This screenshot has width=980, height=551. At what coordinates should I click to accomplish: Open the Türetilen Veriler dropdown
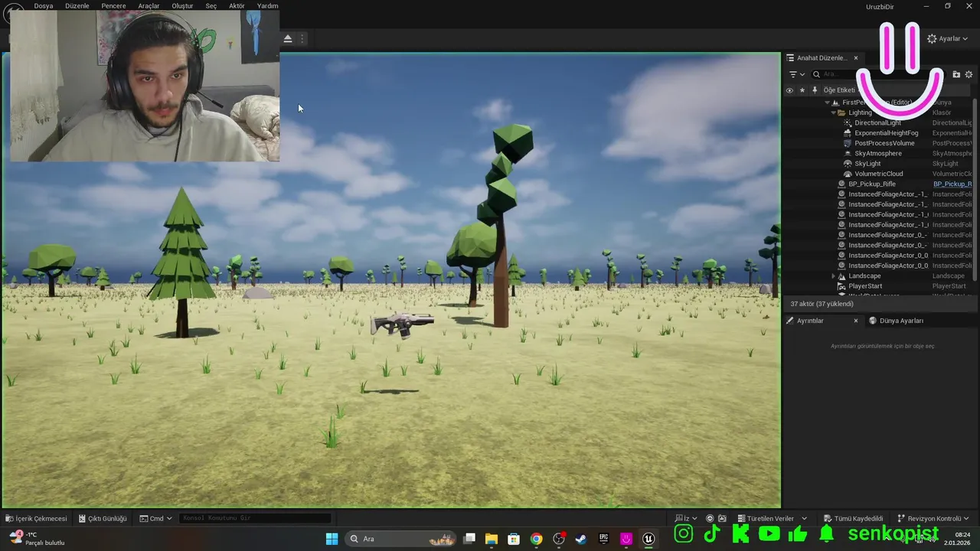(771, 518)
